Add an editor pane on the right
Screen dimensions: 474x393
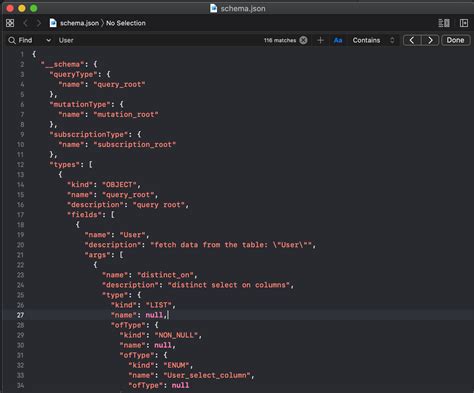click(464, 23)
